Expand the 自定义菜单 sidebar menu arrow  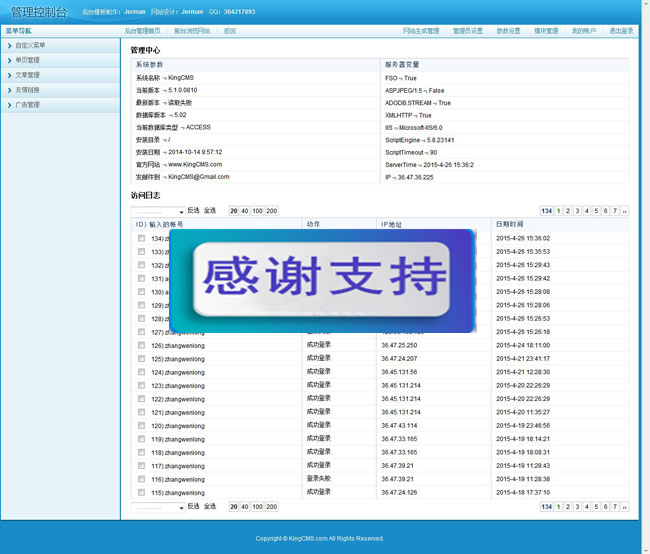(10, 46)
